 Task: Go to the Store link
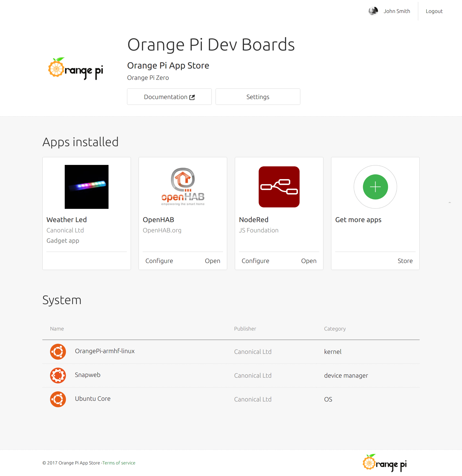(405, 261)
